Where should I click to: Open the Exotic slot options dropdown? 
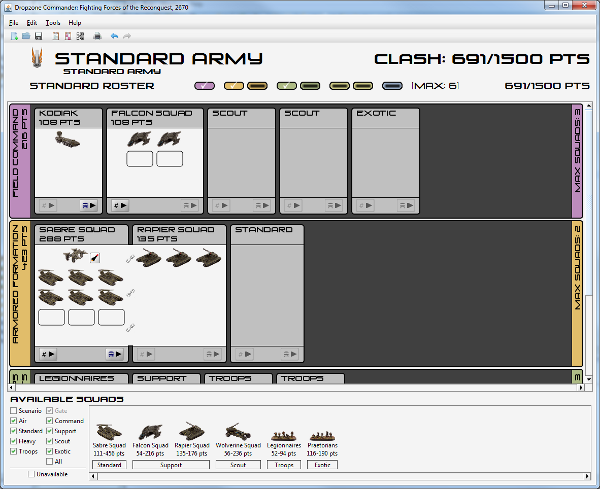point(365,205)
